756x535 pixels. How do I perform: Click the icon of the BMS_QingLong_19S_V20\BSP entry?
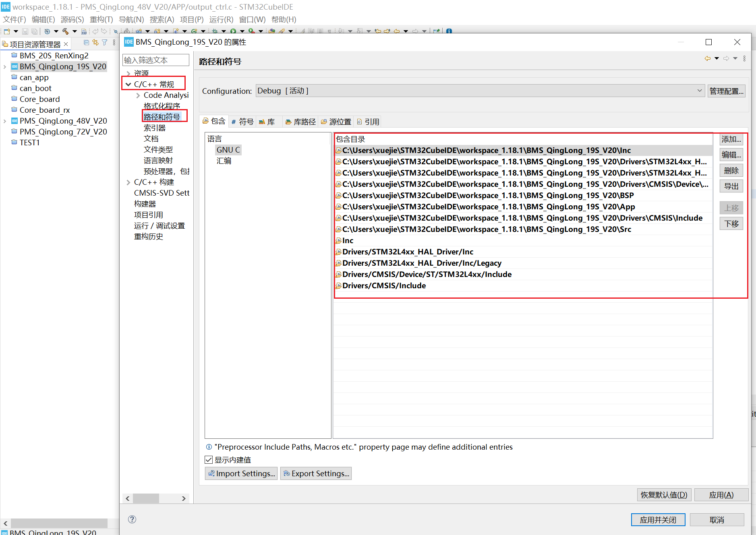pyautogui.click(x=339, y=196)
